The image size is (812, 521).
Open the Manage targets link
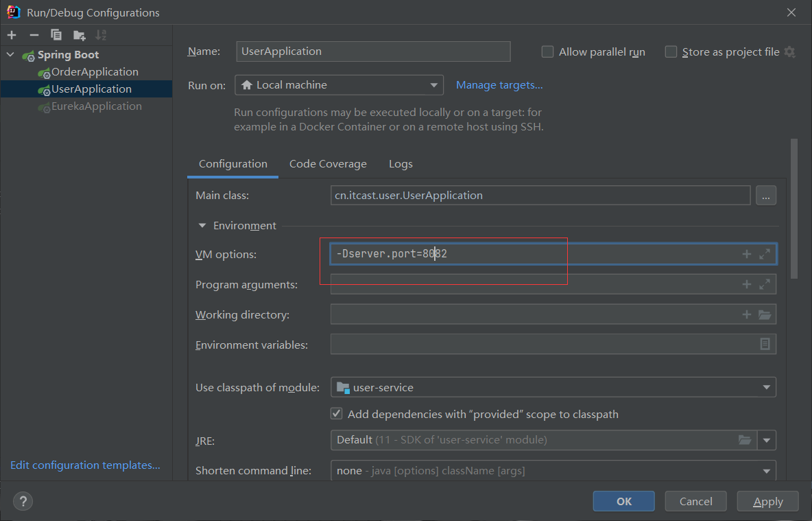click(x=499, y=85)
